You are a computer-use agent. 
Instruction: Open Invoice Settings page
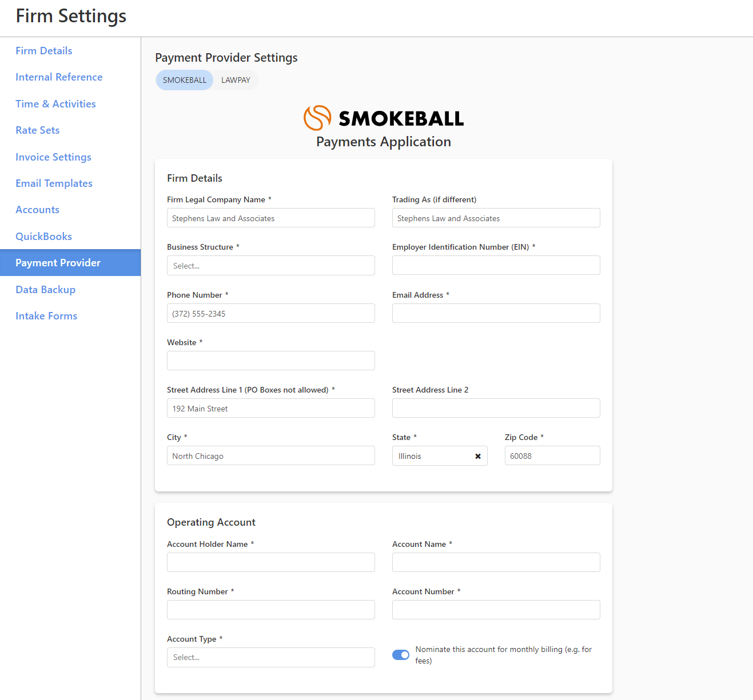click(53, 157)
